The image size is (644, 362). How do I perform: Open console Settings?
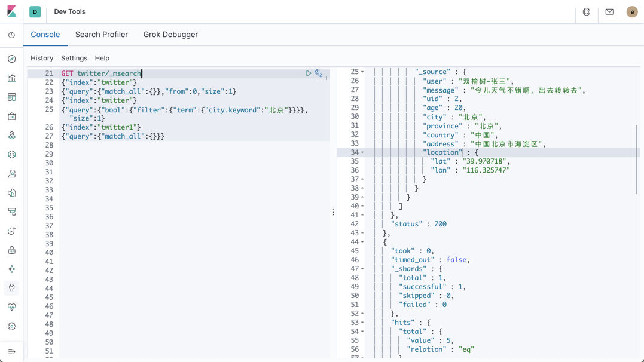tap(74, 58)
